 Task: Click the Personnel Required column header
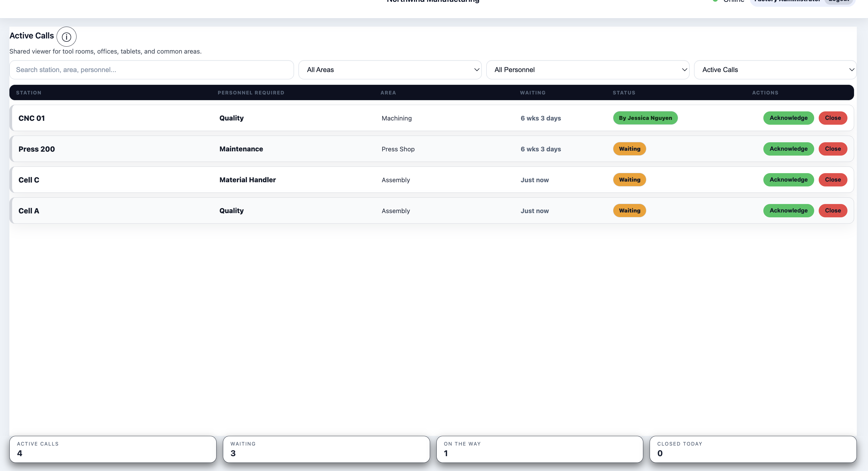point(251,93)
